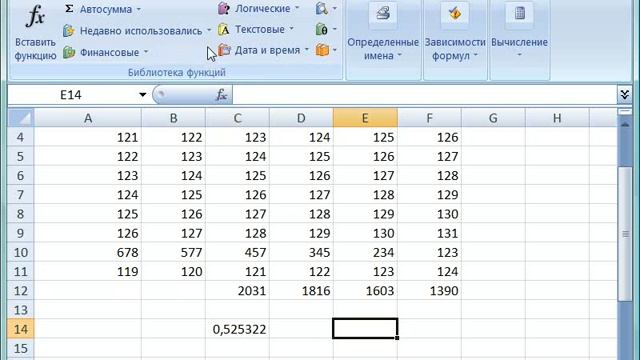Screen dimensions: 640x360
Task: Expand the formula bar with double chevron
Action: [x=624, y=95]
